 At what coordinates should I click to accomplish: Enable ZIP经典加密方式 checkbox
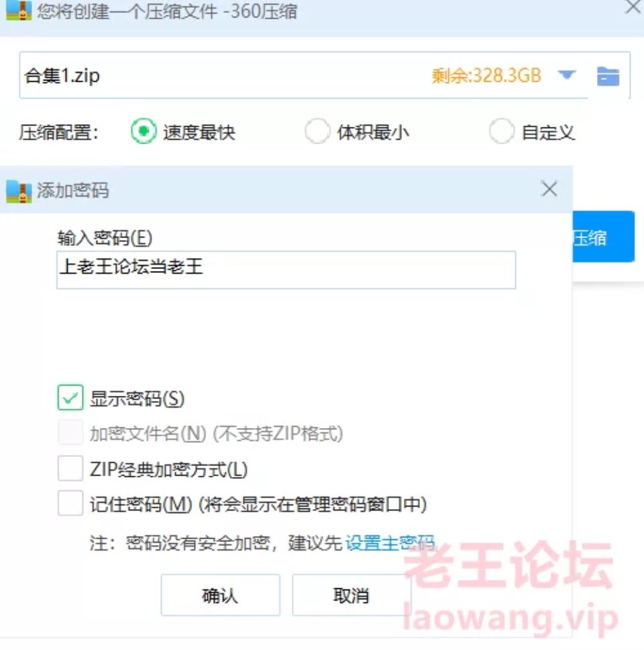click(x=70, y=468)
